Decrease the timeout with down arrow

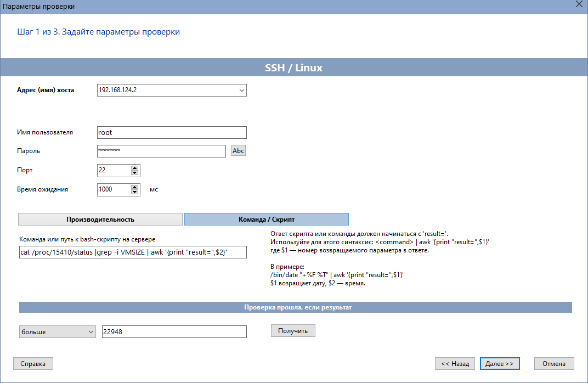coord(134,192)
